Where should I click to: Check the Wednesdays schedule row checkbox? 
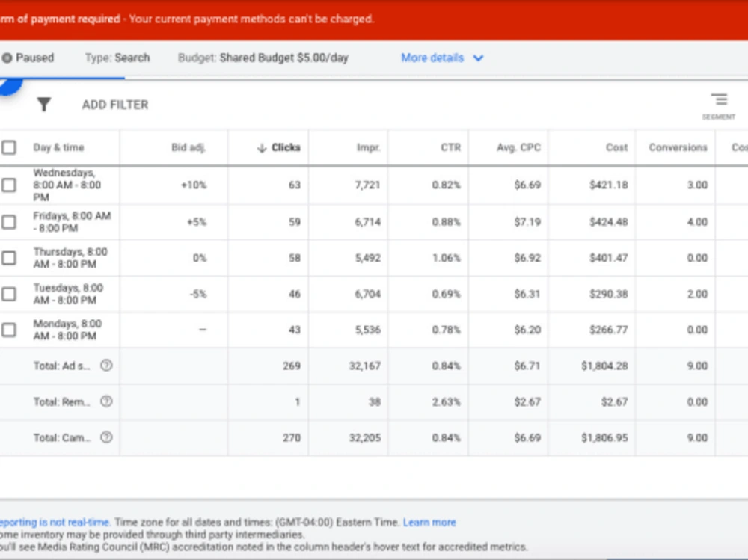[x=8, y=185]
